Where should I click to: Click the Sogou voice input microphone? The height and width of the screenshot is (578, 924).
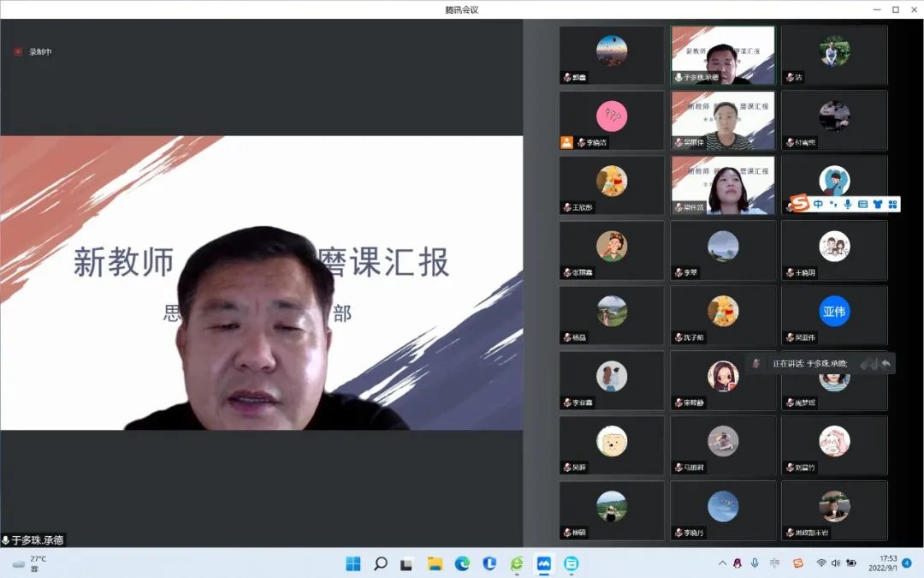[x=847, y=204]
